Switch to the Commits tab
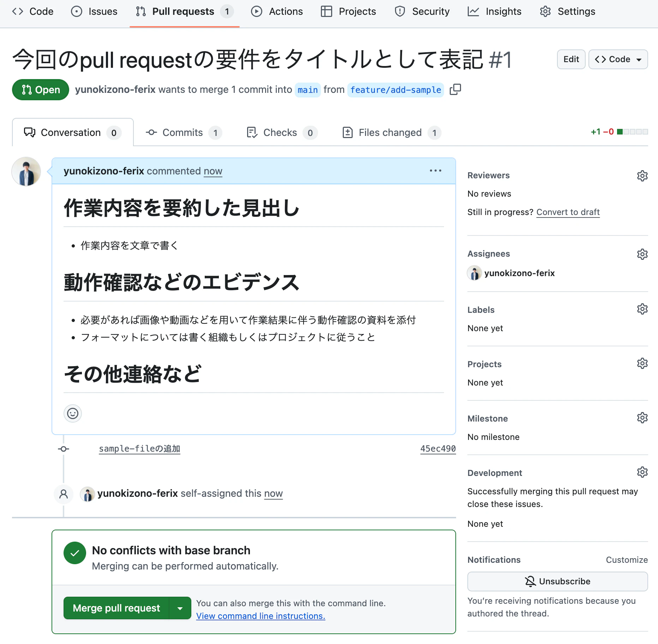Image resolution: width=658 pixels, height=644 pixels. click(x=184, y=132)
